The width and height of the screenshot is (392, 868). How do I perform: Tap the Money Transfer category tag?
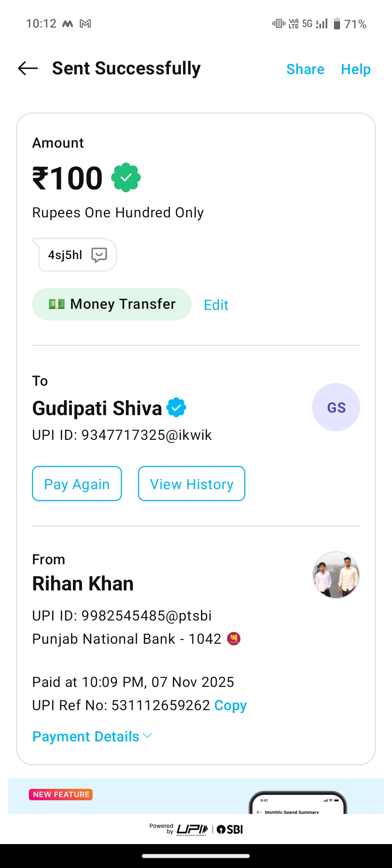[x=112, y=304]
